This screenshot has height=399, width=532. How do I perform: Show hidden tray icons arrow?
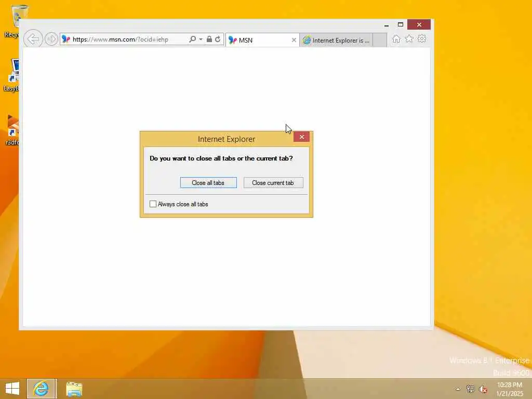click(x=458, y=389)
